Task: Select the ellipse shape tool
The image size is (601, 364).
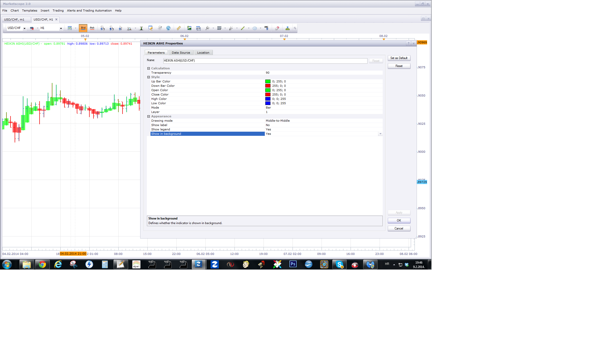Action: 255,28
